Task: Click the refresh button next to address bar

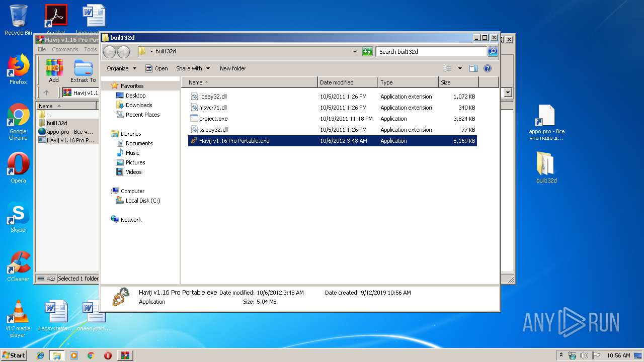Action: pos(367,51)
